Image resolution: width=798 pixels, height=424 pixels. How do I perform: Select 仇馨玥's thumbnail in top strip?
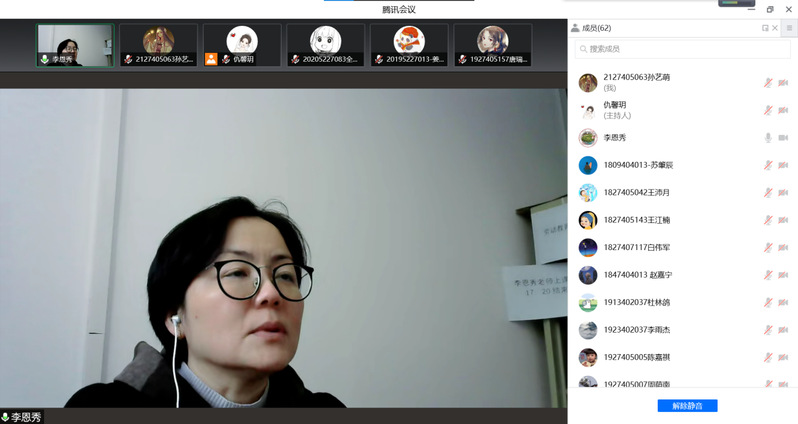242,45
